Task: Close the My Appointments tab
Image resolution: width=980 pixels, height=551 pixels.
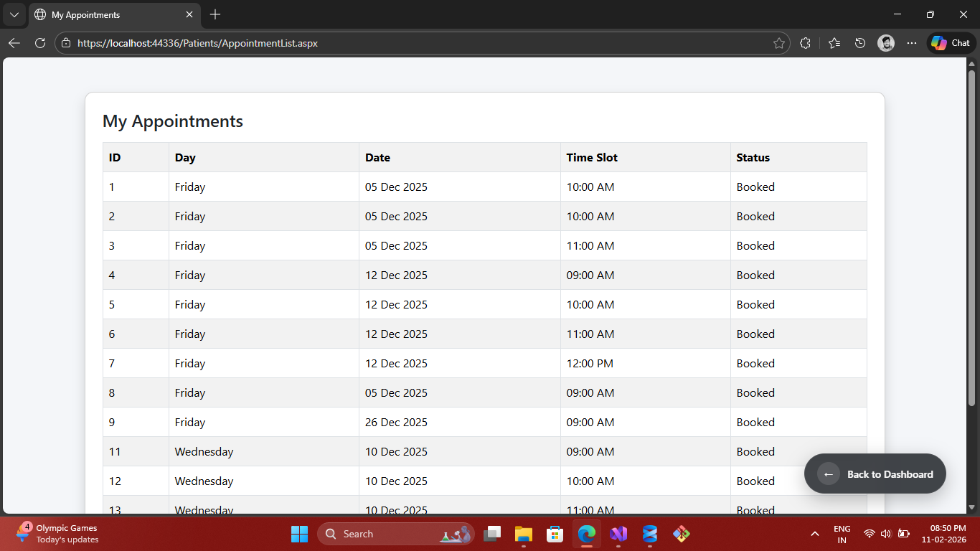Action: (x=189, y=14)
